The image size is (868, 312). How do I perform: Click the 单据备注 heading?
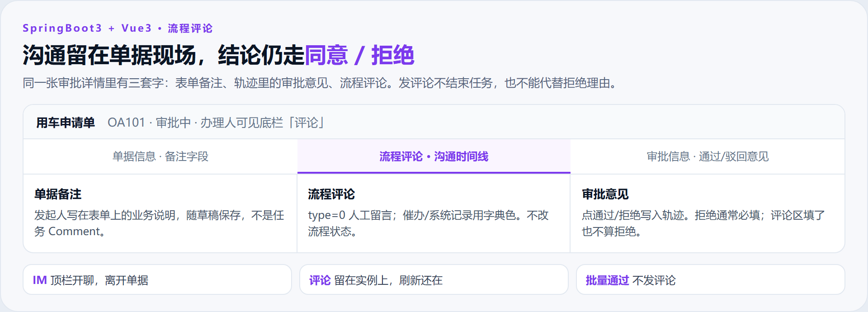[x=58, y=194]
